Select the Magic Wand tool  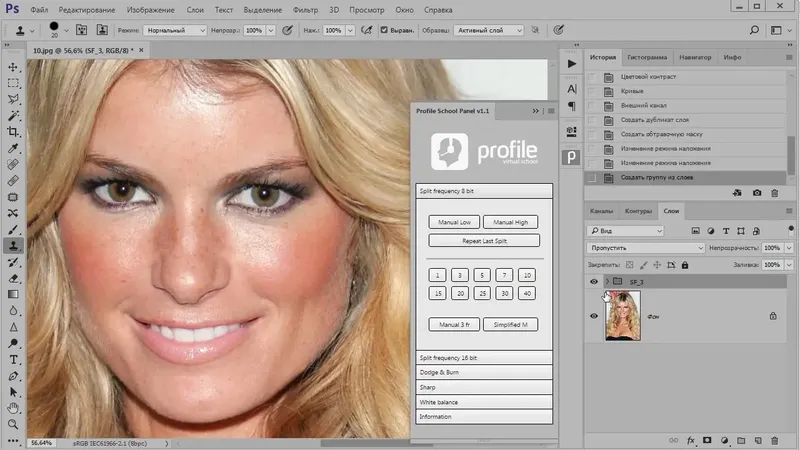click(13, 116)
